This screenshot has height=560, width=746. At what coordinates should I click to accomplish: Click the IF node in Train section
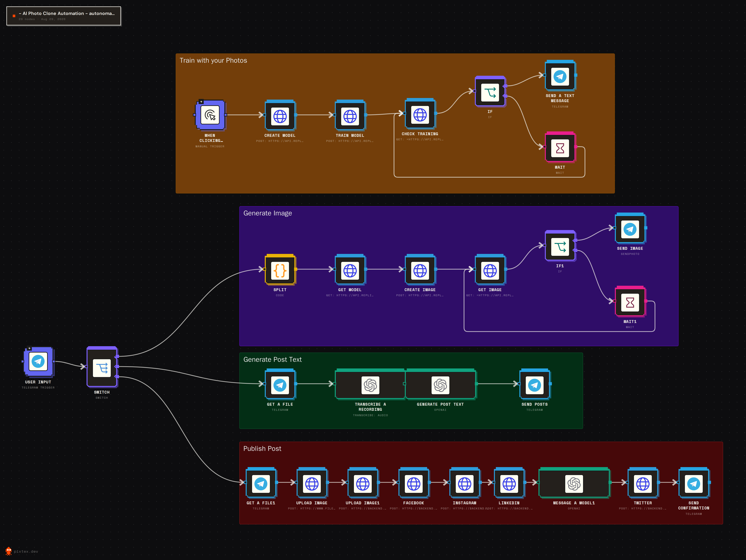490,91
